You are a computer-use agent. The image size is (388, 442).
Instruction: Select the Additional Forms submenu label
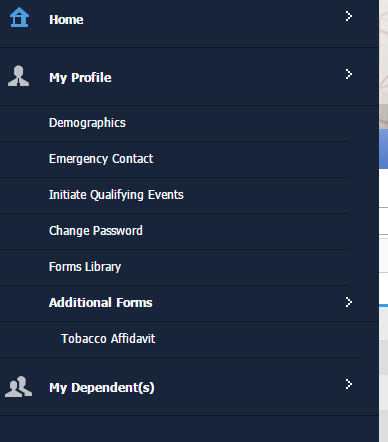pos(100,303)
